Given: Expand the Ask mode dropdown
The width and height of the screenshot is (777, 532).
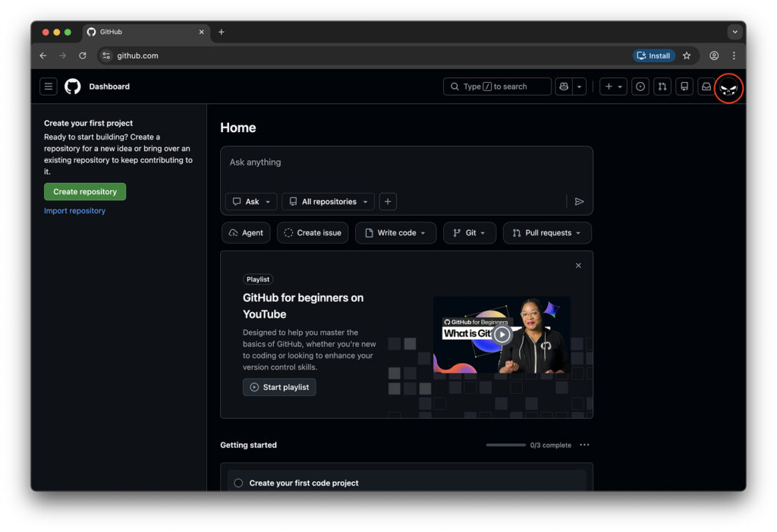Looking at the screenshot, I should coord(251,201).
